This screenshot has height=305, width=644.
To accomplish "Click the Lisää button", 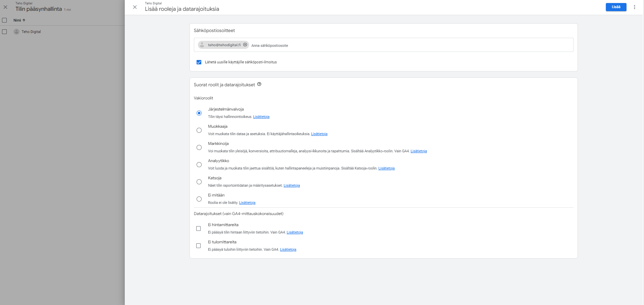I will click(x=616, y=7).
